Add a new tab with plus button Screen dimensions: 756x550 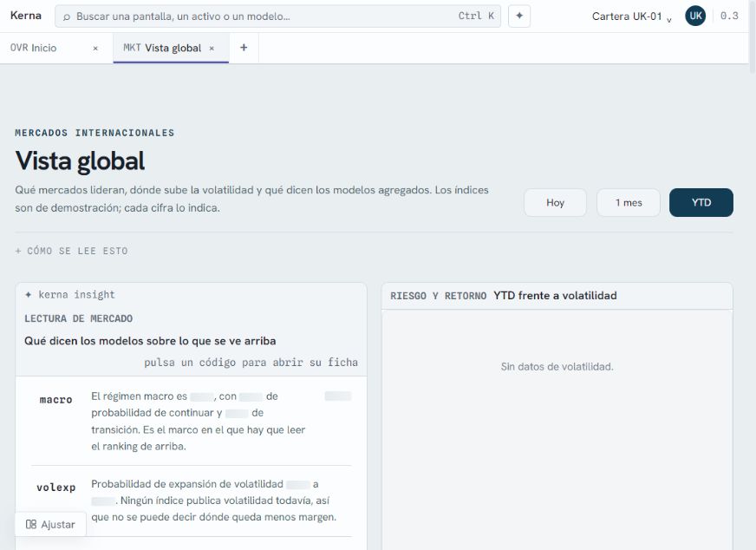[x=244, y=48]
